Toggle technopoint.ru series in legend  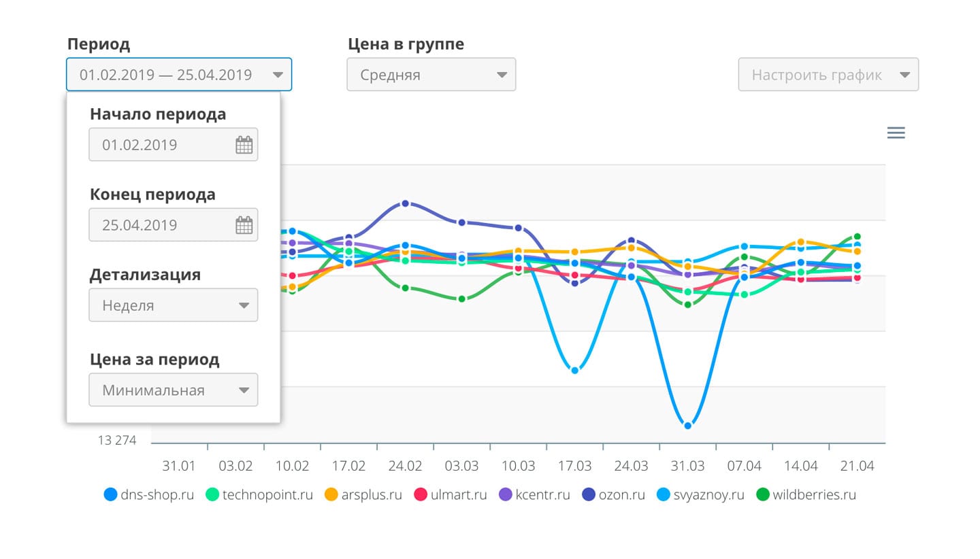click(x=259, y=494)
